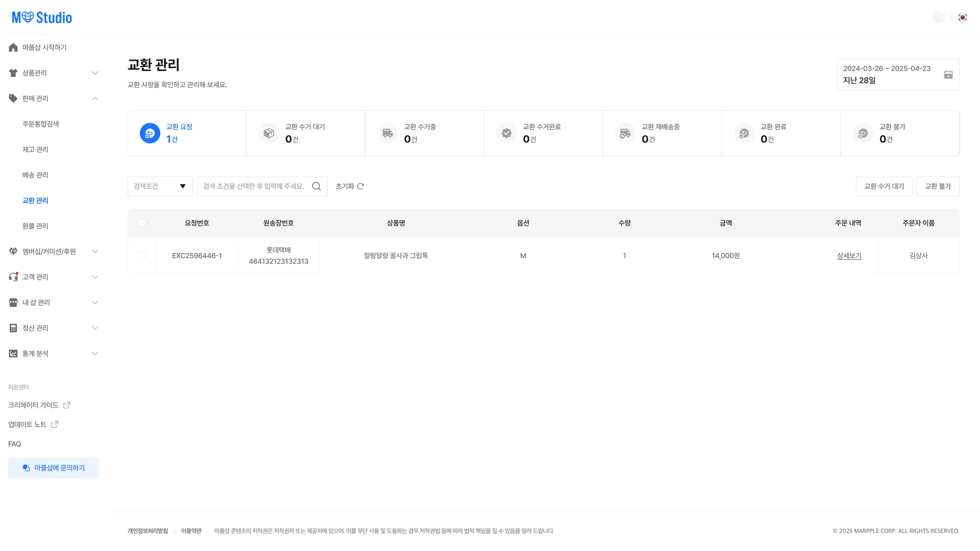
Task: Click the 교환 불가 button above table
Action: [937, 186]
